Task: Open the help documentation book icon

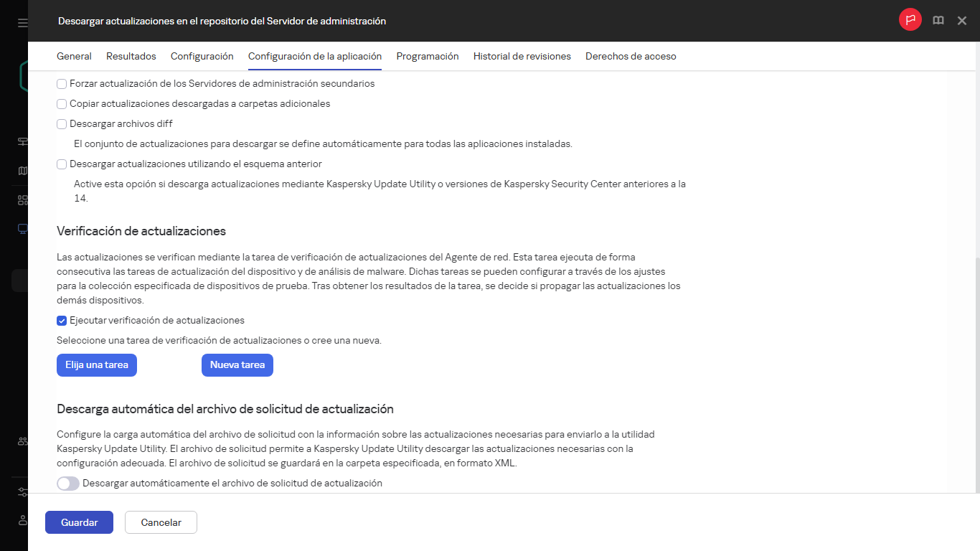Action: (938, 20)
